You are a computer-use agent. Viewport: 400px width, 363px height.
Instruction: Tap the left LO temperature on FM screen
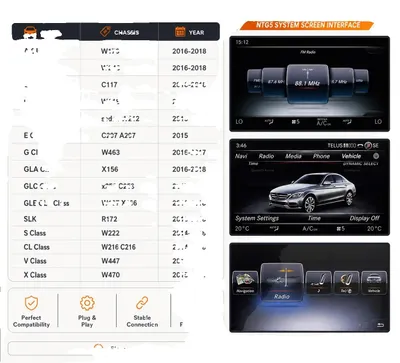tap(239, 122)
